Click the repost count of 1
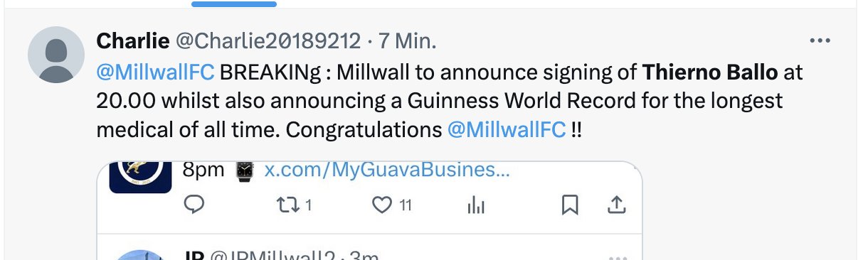The image size is (868, 260). pos(309,206)
